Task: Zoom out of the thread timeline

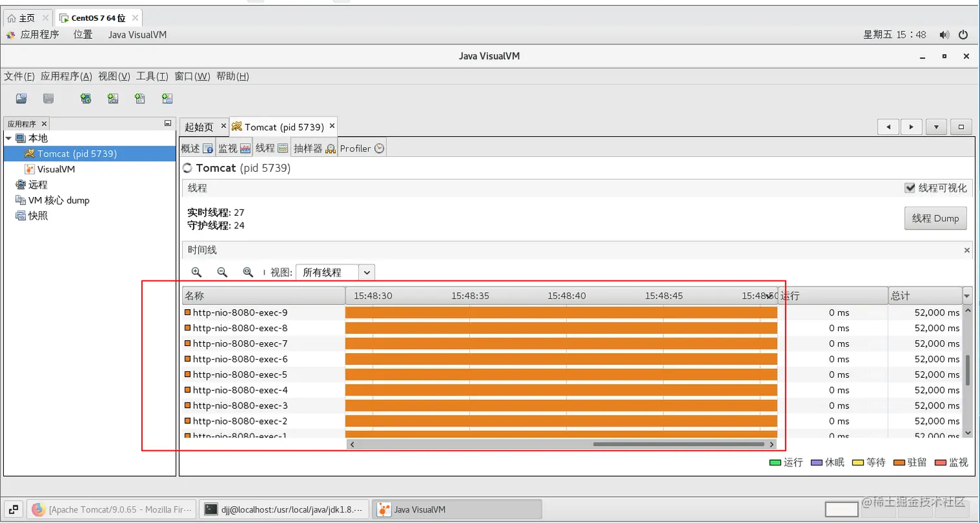Action: tap(222, 272)
